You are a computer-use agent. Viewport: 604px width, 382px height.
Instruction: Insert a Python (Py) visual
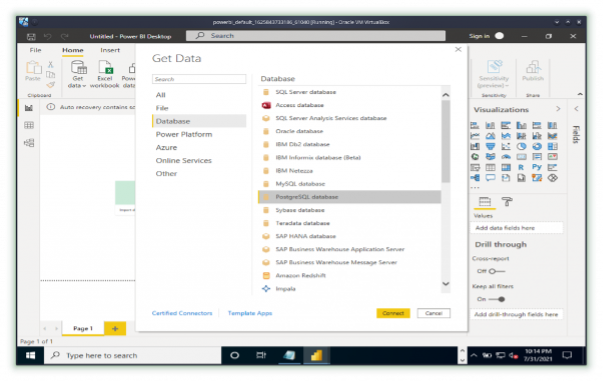pos(537,167)
